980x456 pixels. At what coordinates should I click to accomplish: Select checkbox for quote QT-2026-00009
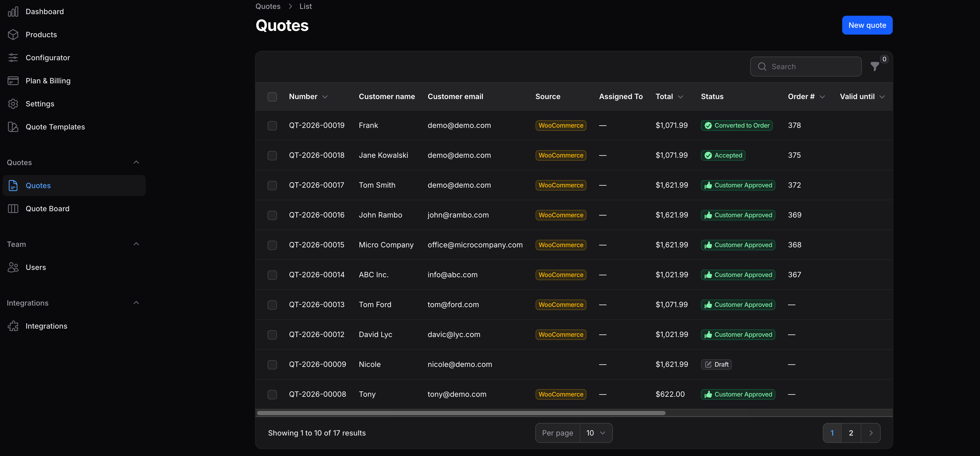pos(272,365)
